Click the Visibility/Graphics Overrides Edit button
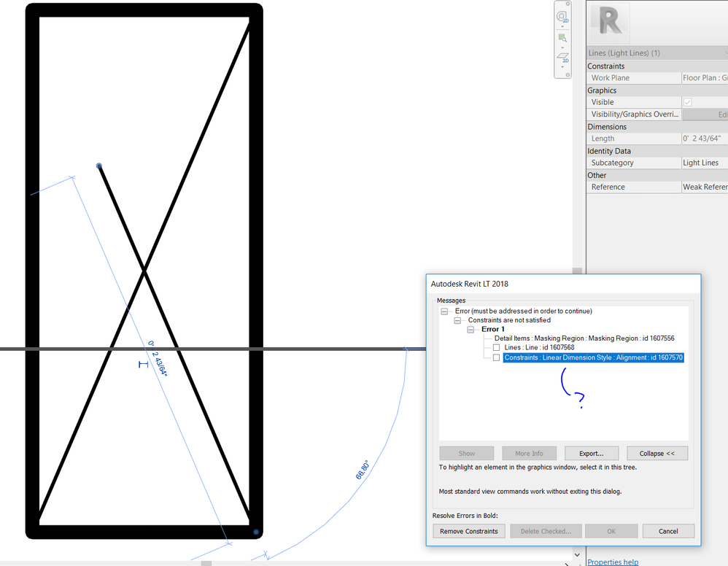728x566 pixels. click(705, 115)
